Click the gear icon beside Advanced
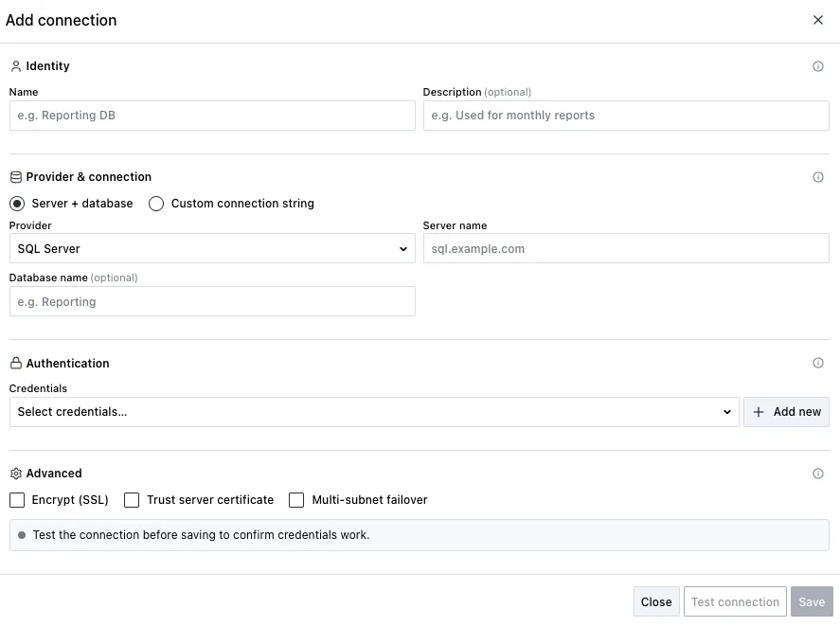This screenshot has height=627, width=840. coord(16,474)
